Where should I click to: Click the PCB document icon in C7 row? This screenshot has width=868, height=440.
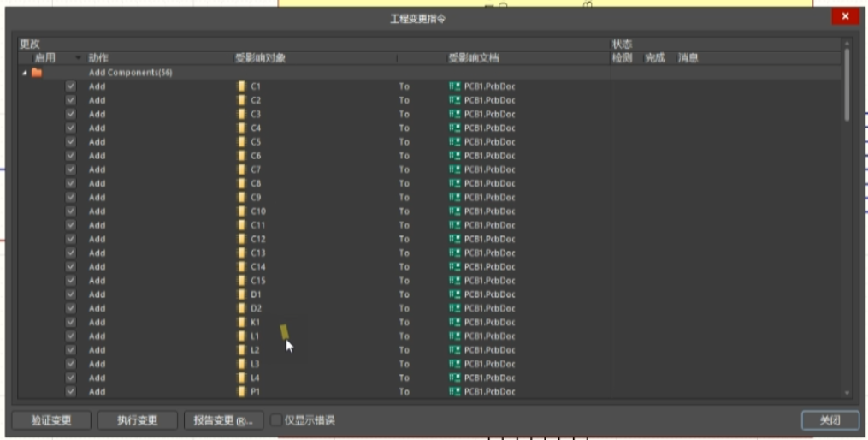click(455, 169)
